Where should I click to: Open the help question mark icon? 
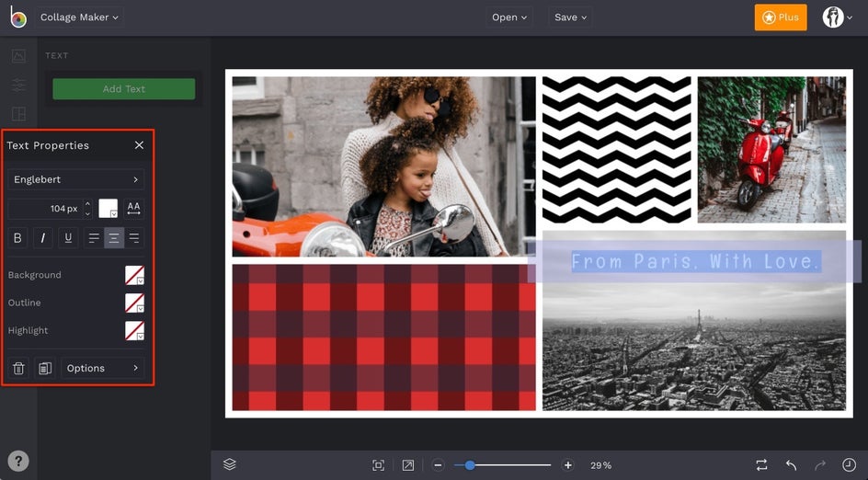coord(18,462)
